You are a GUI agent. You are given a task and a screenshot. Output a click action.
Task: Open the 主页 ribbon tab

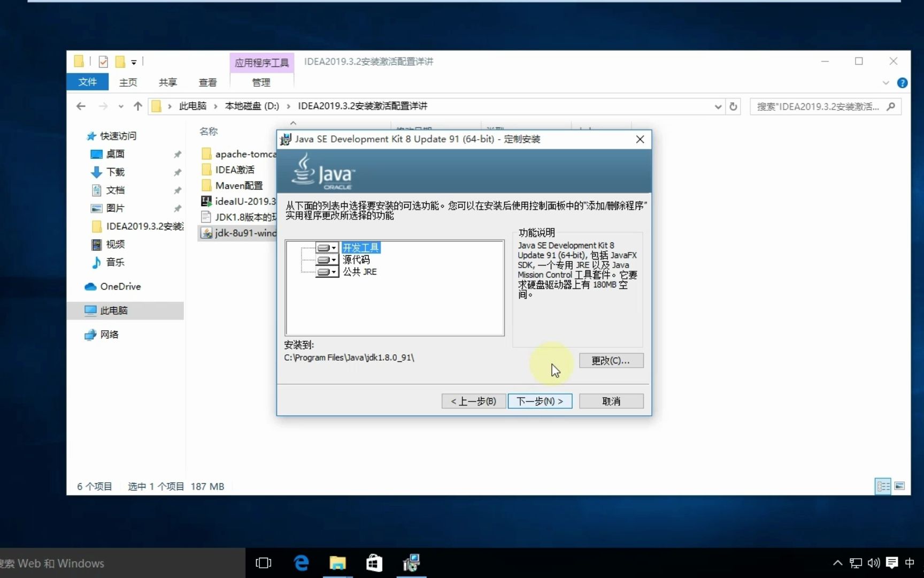pyautogui.click(x=128, y=82)
